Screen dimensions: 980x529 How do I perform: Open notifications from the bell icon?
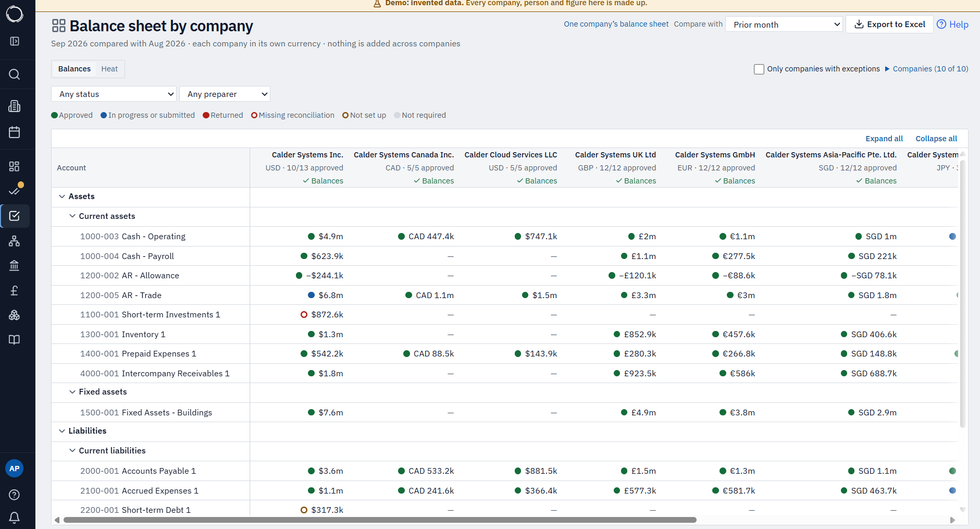coord(15,518)
